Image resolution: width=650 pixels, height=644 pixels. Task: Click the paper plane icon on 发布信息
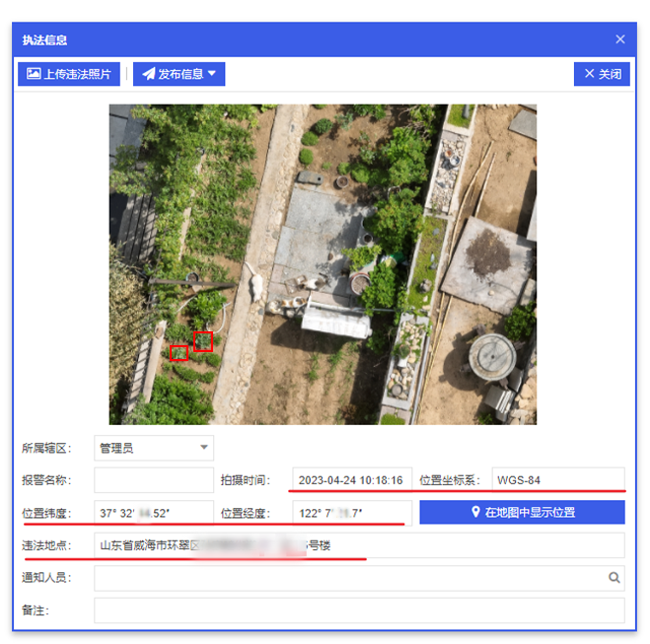[148, 74]
